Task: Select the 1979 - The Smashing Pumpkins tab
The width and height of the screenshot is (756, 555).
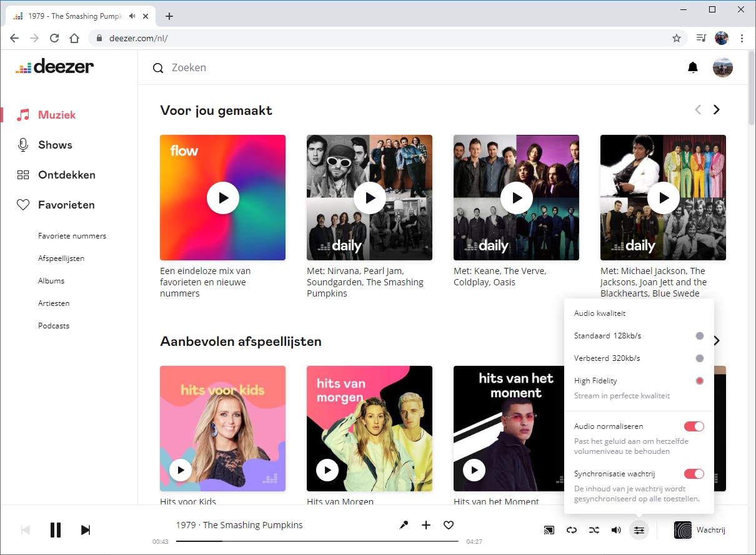Action: coord(81,16)
